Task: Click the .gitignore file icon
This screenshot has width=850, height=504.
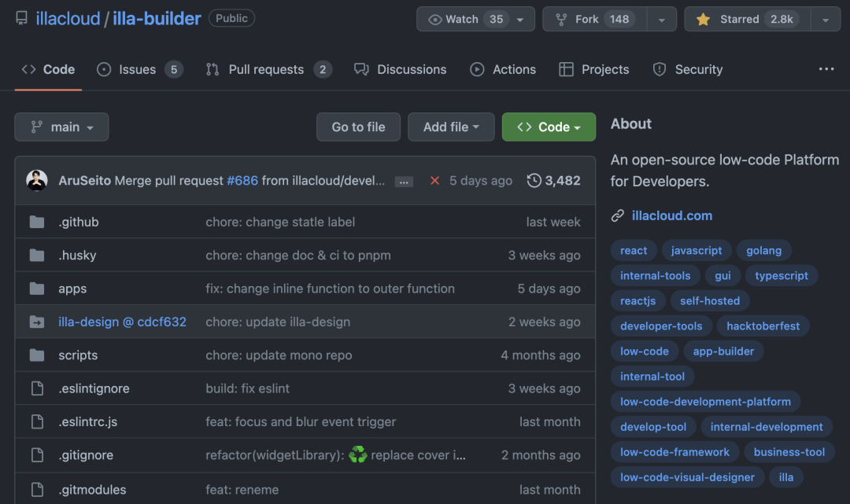Action: pyautogui.click(x=37, y=454)
